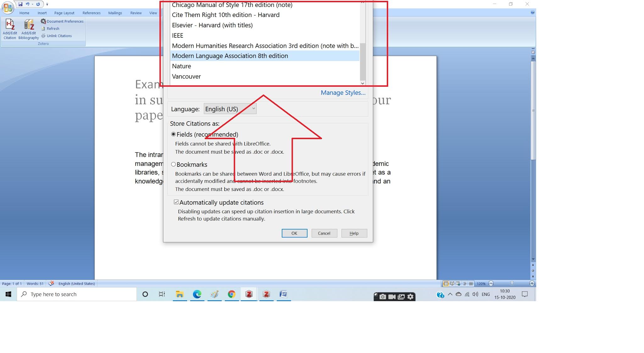Toggle Automatically update citations checkbox

point(176,202)
